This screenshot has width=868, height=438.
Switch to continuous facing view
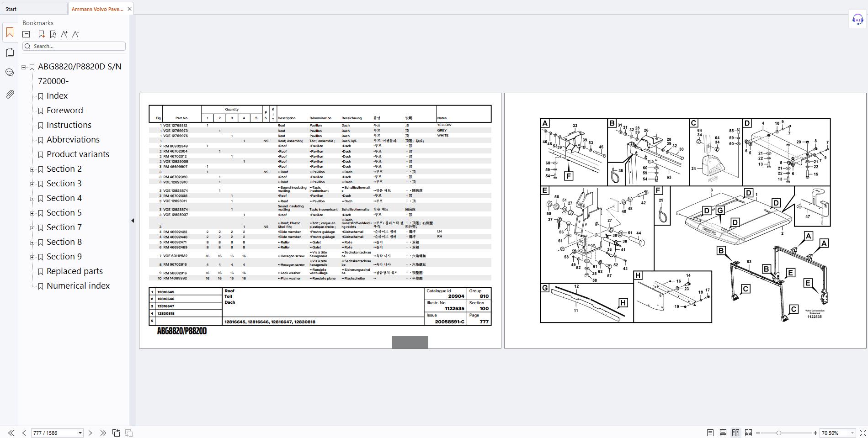pos(748,433)
